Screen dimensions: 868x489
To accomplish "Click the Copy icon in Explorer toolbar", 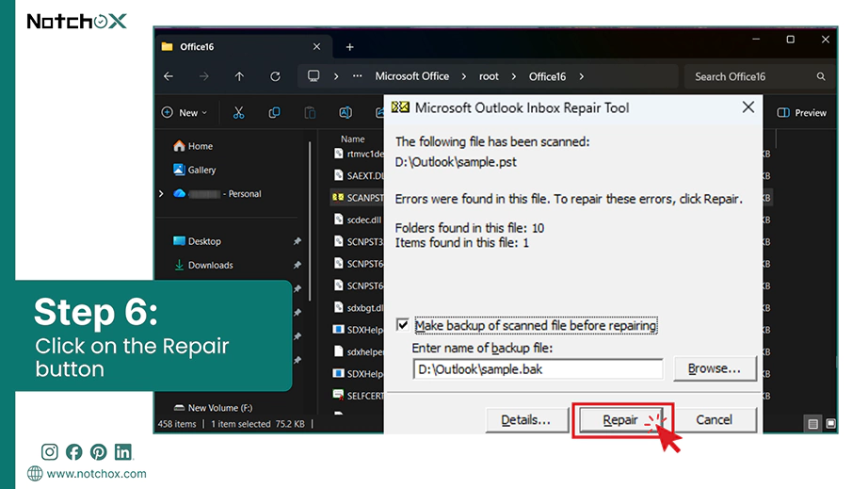I will 274,113.
